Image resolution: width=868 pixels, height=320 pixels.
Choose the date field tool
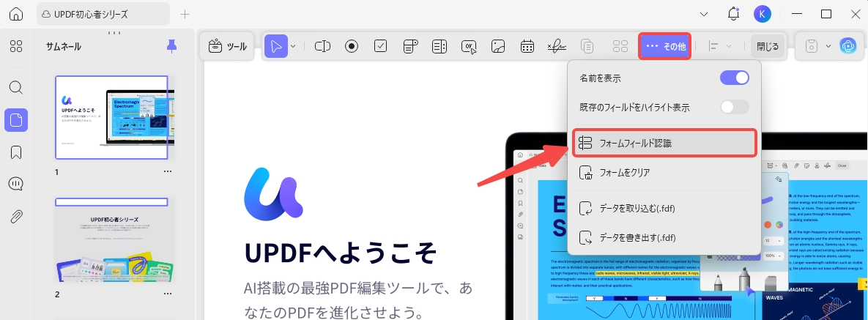coord(527,47)
